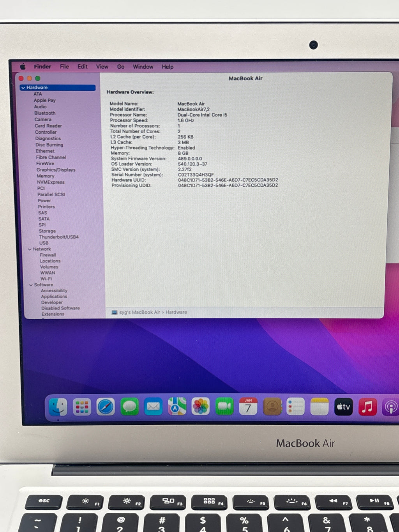Select Disabled Software in sidebar
Viewport: 399px width, 532px height.
(x=60, y=308)
